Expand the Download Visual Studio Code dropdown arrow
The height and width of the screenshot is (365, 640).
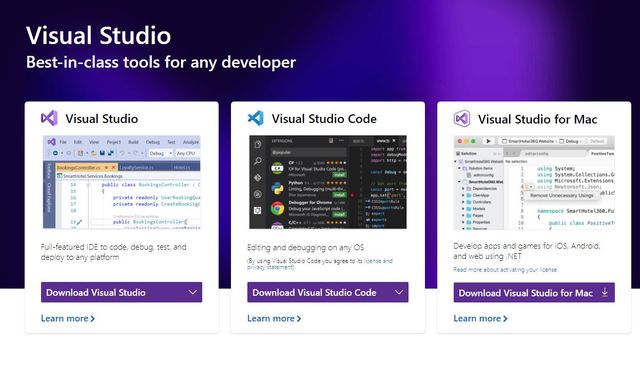click(399, 292)
